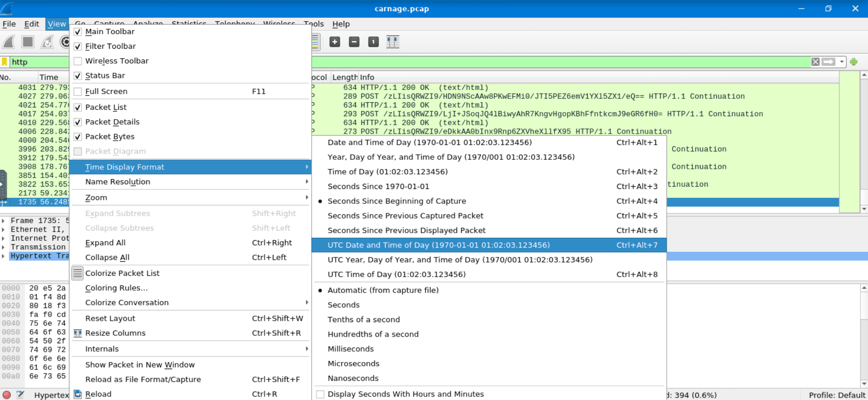The height and width of the screenshot is (400, 868).
Task: Toggle the Filter Toolbar checkbox
Action: pyautogui.click(x=78, y=46)
